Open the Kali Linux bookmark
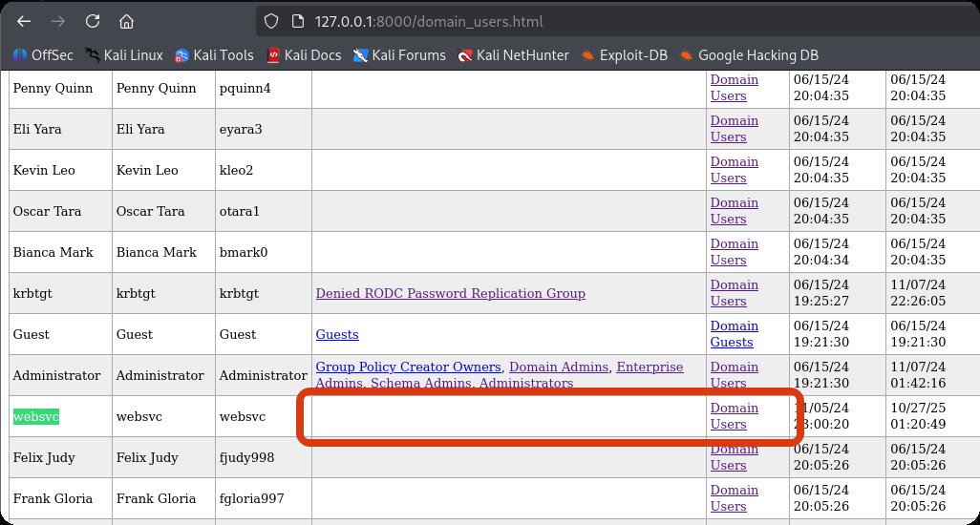Viewport: 980px width, 525px height. click(x=123, y=55)
